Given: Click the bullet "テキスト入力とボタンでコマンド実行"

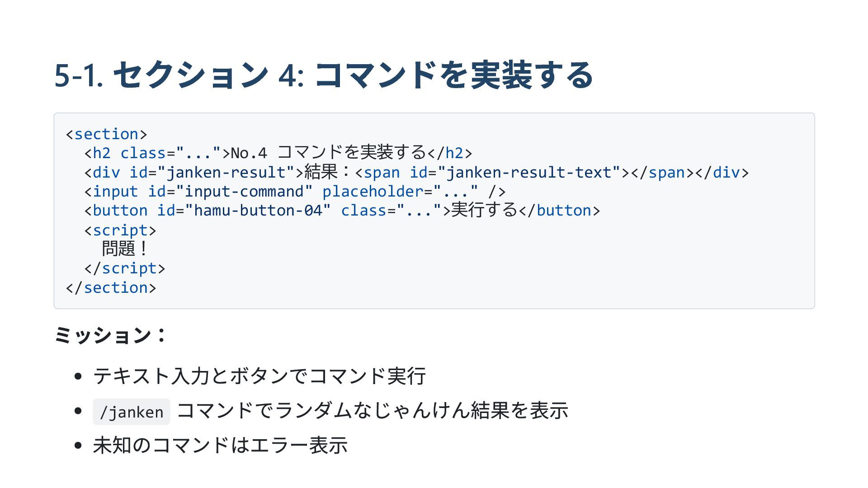Looking at the screenshot, I should (259, 376).
